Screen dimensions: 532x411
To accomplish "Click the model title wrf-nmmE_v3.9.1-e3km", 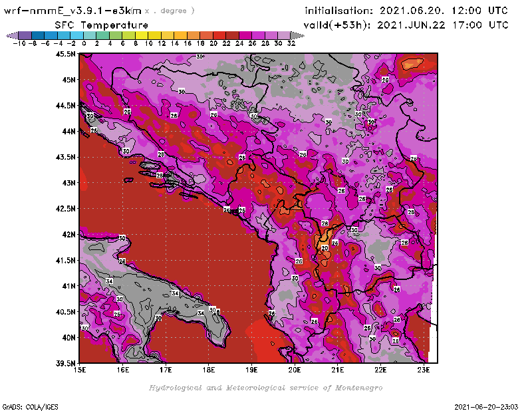I will [x=72, y=11].
